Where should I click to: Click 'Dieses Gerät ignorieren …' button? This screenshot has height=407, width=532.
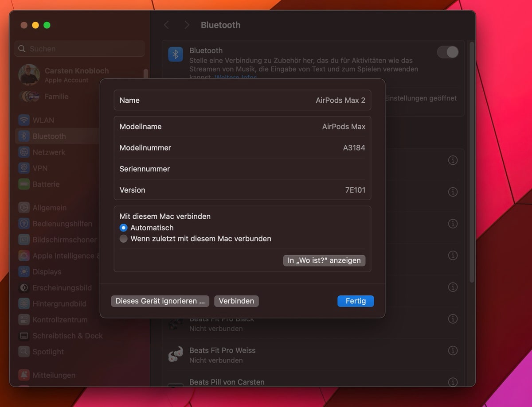(160, 301)
